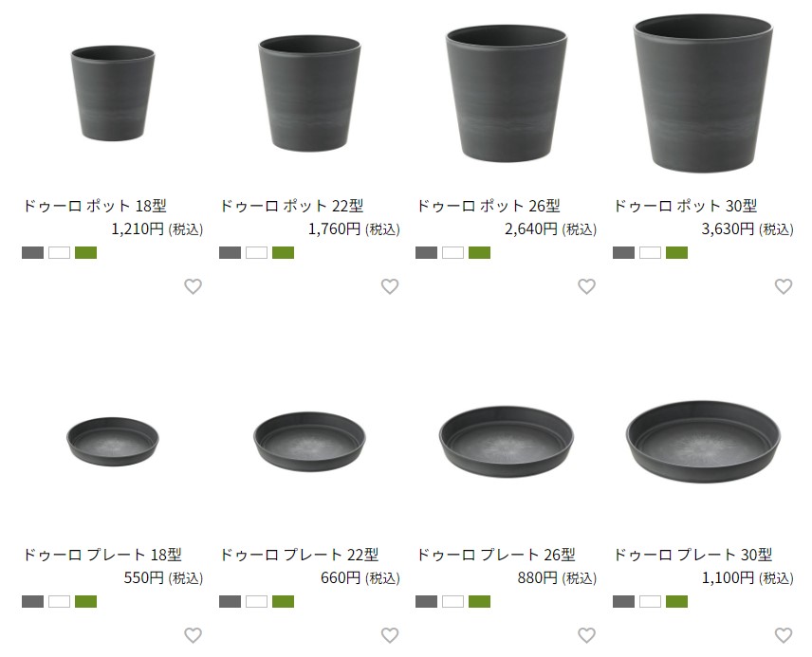Select gray color for ドゥーロ ポット 18型
This screenshot has height=657, width=812.
point(32,252)
